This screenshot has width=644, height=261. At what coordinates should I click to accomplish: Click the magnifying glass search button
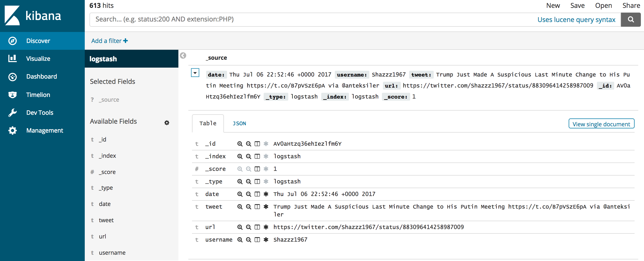[x=630, y=20]
